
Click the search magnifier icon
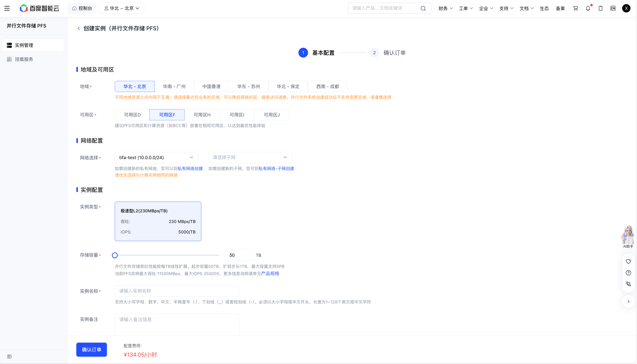pos(423,8)
